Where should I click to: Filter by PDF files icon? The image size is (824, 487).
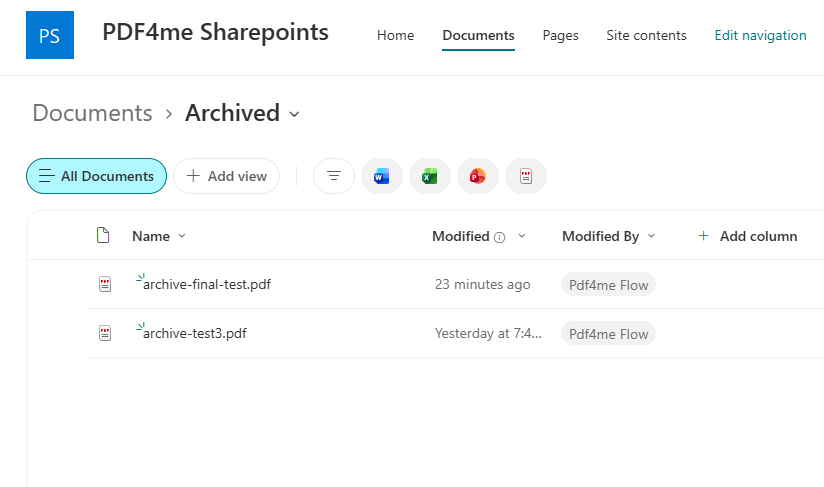click(526, 176)
